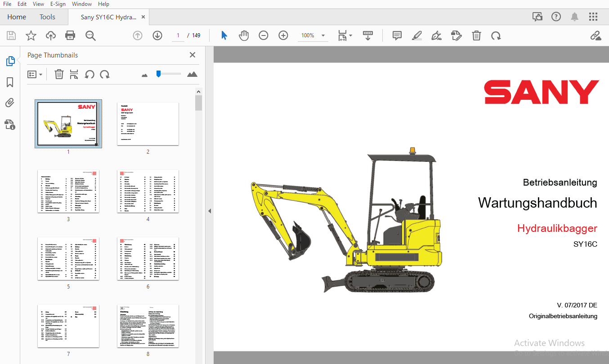Open the find text magnifier

[91, 36]
